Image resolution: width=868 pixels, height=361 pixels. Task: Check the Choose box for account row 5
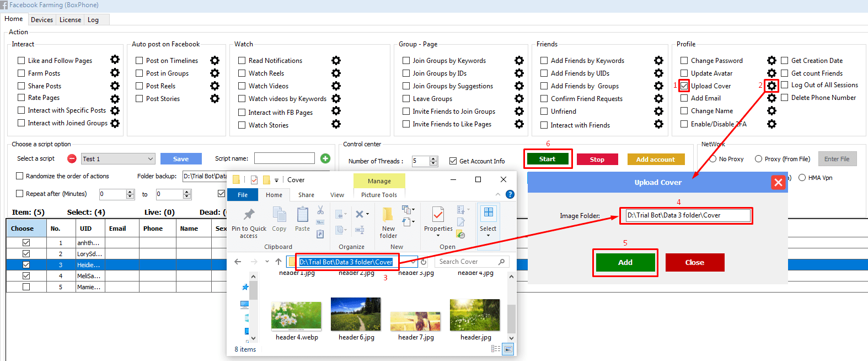click(26, 287)
